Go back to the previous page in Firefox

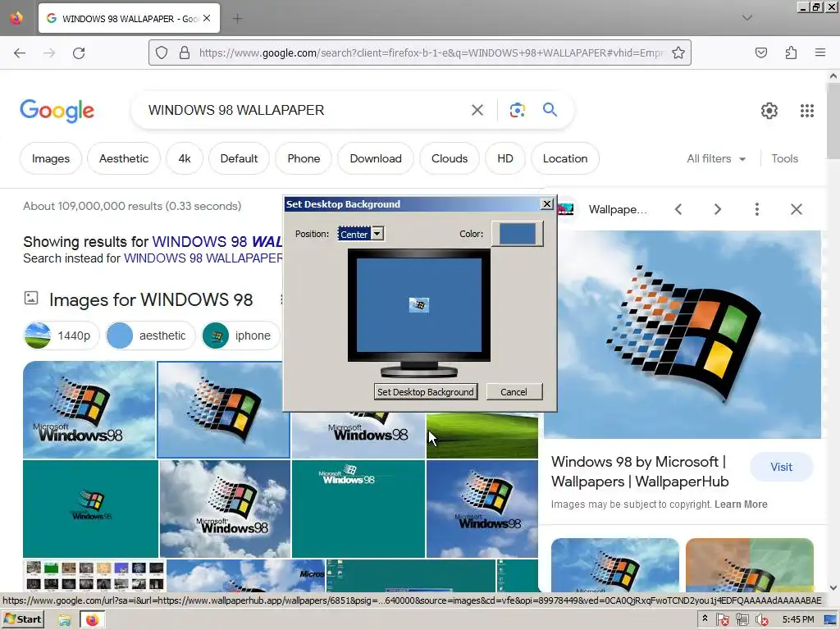click(20, 53)
